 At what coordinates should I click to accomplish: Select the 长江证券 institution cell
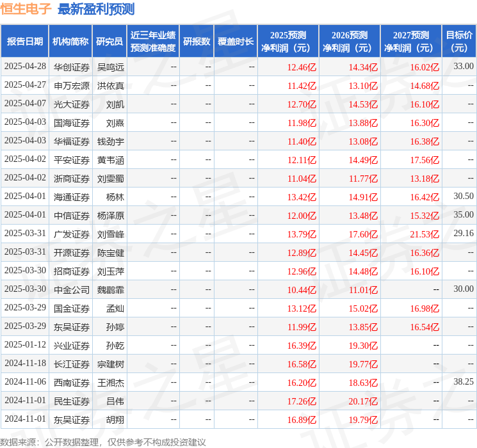tap(72, 364)
